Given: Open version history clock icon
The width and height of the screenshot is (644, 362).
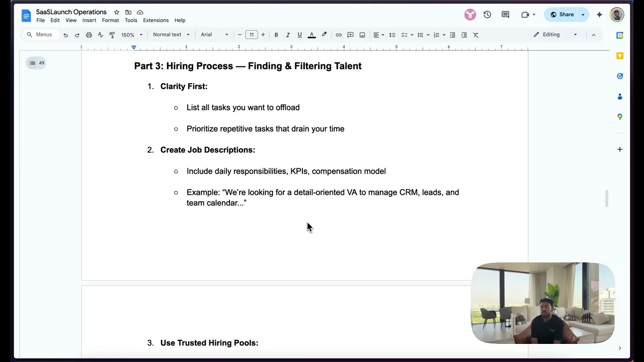Looking at the screenshot, I should coord(487,15).
